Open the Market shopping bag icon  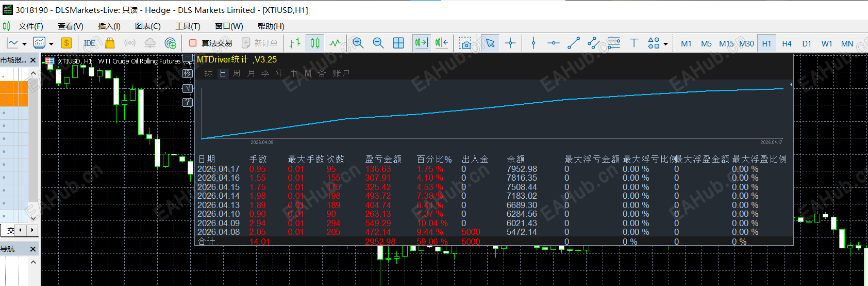pos(110,43)
